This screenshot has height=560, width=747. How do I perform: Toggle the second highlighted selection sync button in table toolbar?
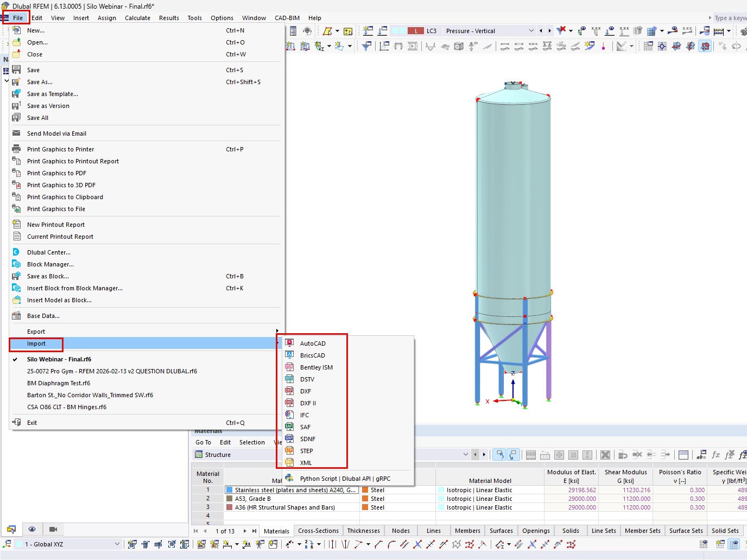point(512,455)
